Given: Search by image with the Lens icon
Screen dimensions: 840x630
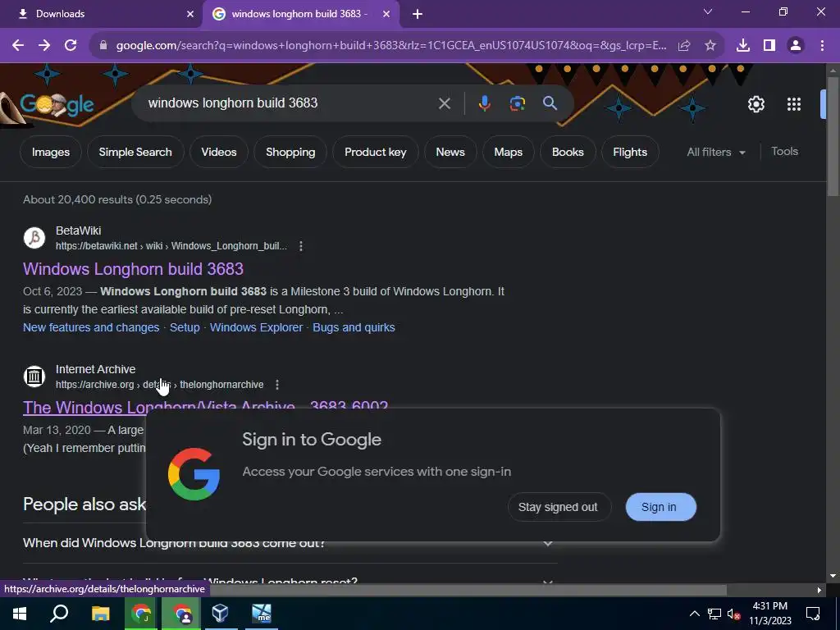Looking at the screenshot, I should click(517, 103).
